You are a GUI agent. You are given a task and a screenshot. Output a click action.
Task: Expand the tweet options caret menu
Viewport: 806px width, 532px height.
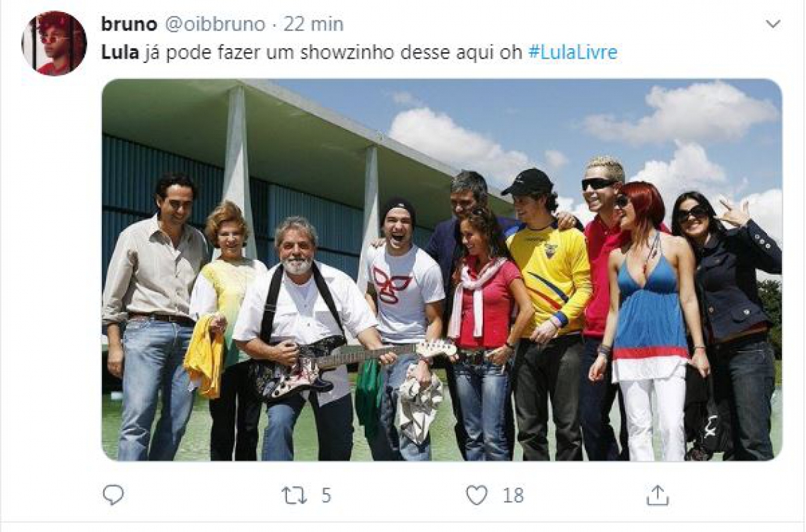(x=773, y=24)
